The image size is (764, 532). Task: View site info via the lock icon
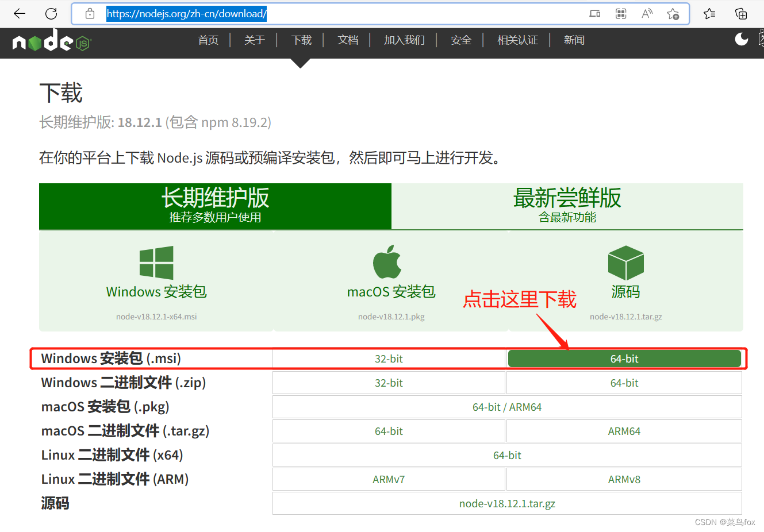point(90,13)
